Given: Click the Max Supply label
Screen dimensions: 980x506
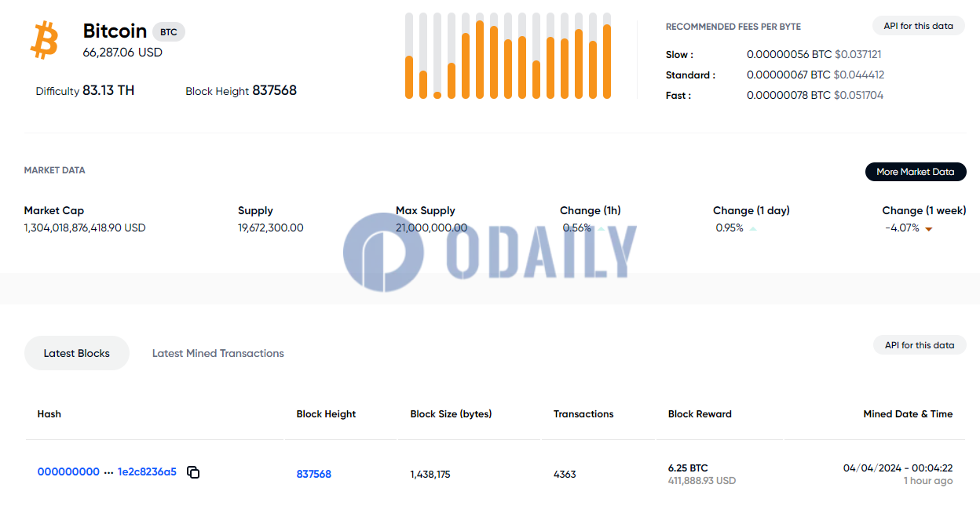Looking at the screenshot, I should pos(426,210).
